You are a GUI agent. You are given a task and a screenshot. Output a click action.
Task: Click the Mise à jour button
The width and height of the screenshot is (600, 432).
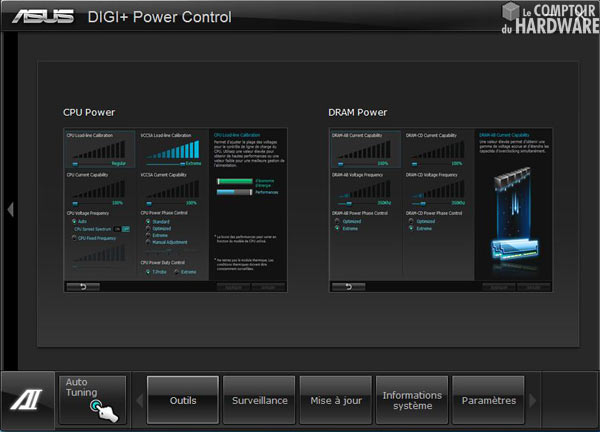pos(335,401)
